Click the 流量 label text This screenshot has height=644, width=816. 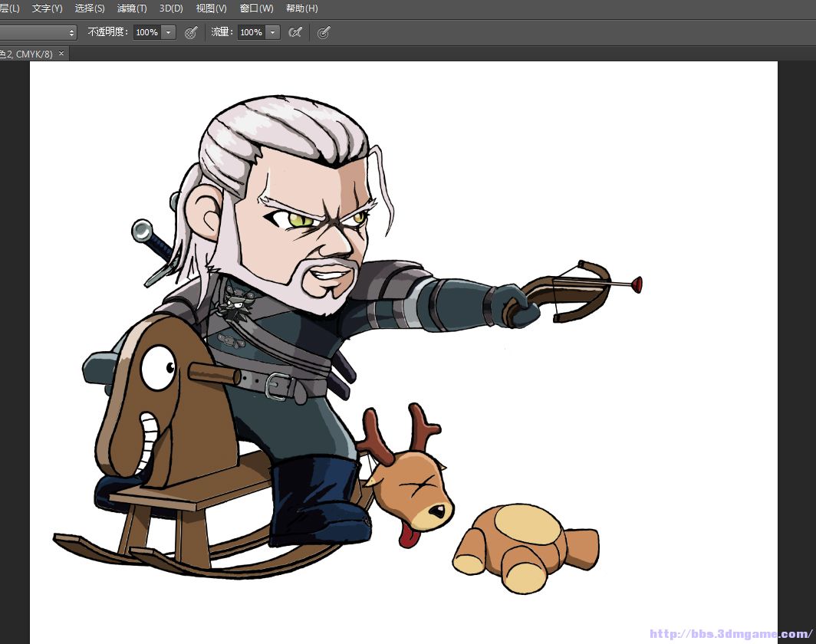coord(221,32)
